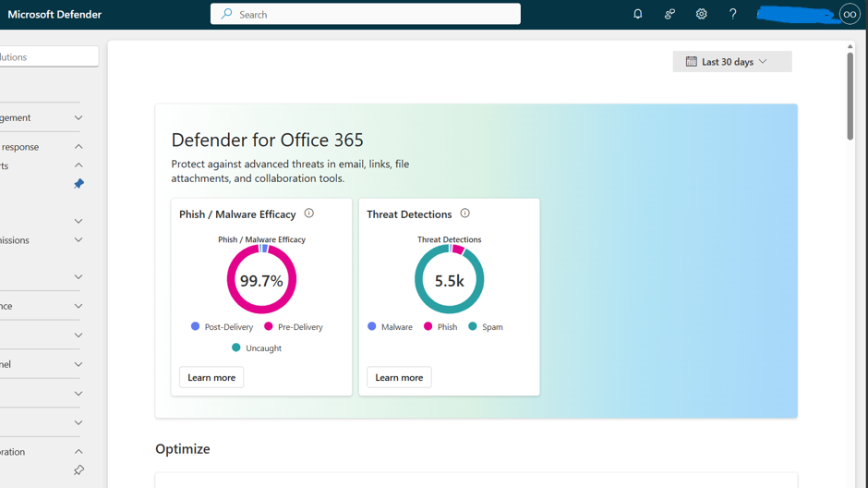Screen dimensions: 868x488
Task: Open the account avatar menu
Action: [x=850, y=15]
